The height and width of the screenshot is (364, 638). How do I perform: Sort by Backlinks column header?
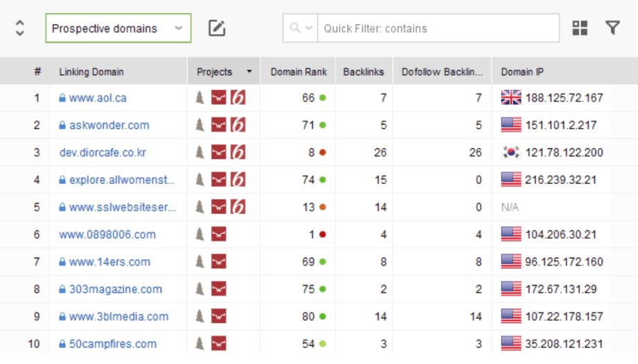point(364,71)
